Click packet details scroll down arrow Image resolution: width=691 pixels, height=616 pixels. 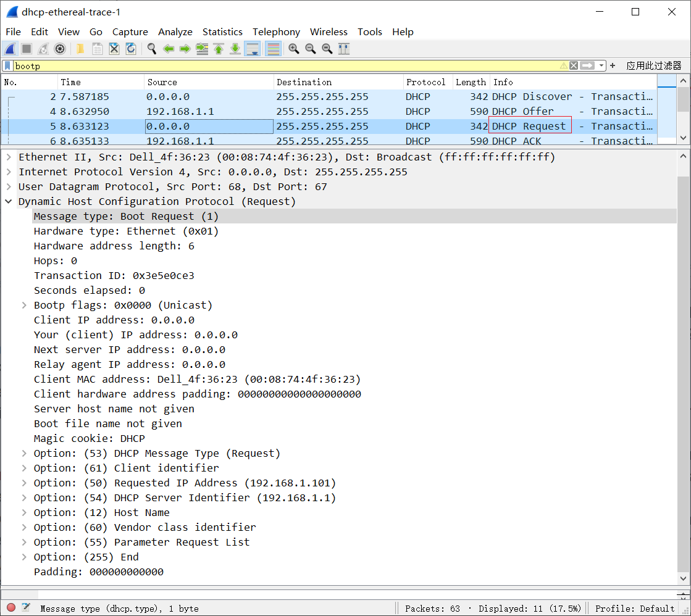tap(682, 578)
